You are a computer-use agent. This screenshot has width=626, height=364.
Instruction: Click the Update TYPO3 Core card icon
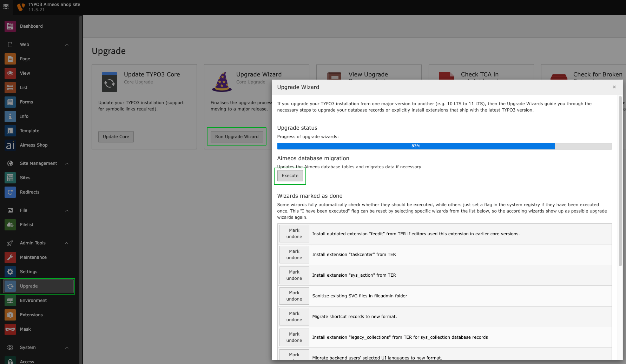pos(110,82)
